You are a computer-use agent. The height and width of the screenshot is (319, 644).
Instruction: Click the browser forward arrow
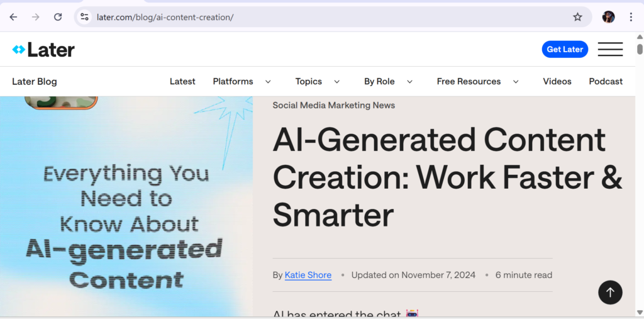[35, 17]
